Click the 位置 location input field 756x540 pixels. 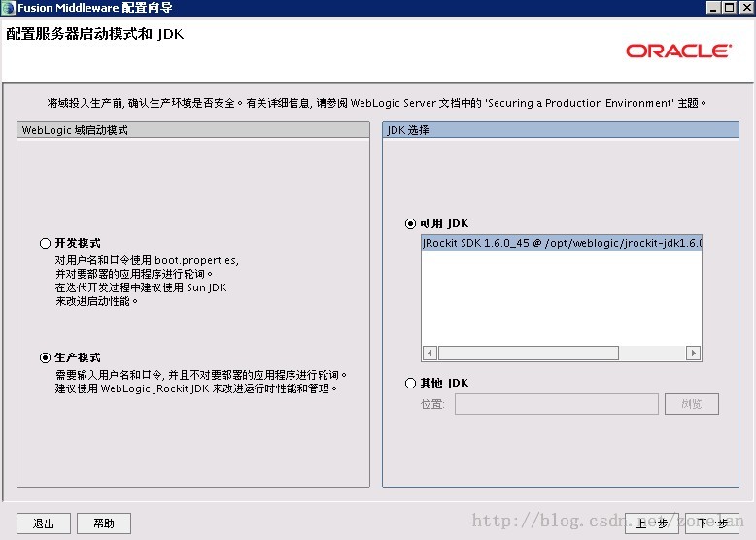click(557, 404)
